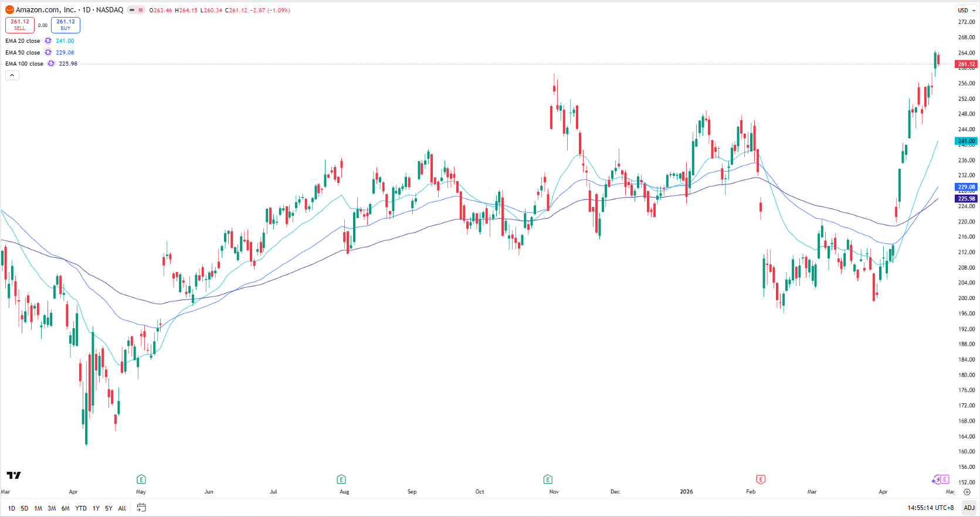Select the 6M time range
The height and width of the screenshot is (517, 980).
coord(65,508)
